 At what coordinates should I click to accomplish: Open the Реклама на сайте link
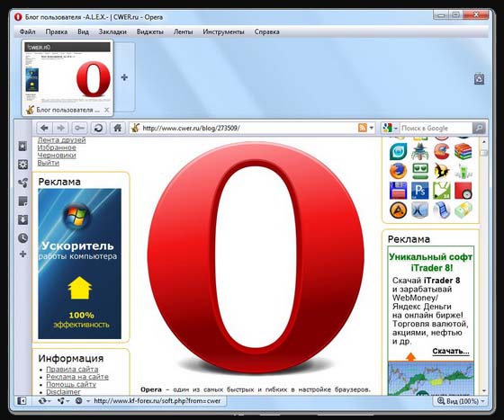pos(77,377)
